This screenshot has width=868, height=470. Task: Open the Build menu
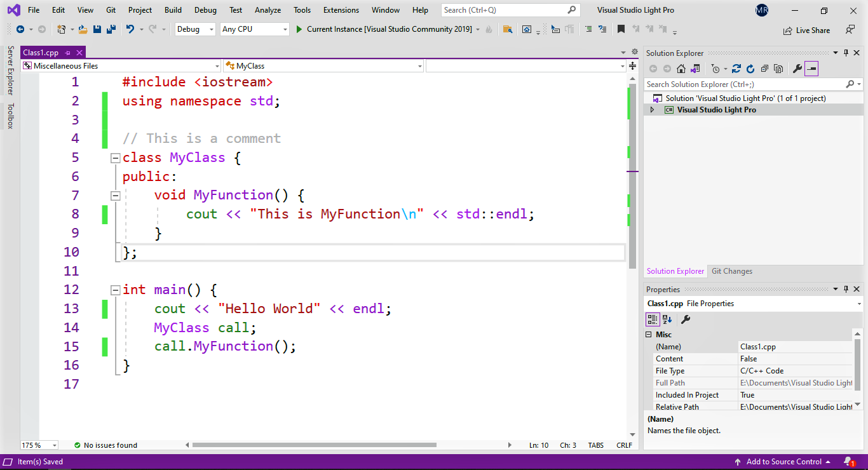[173, 10]
